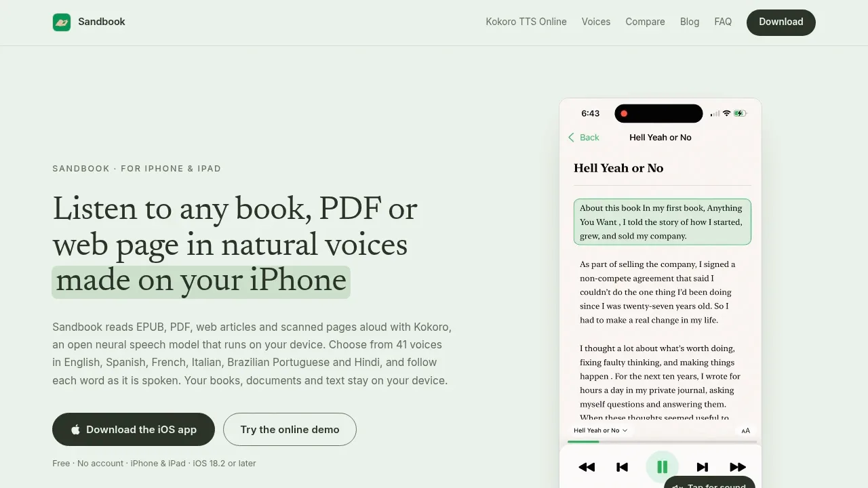This screenshot has height=488, width=868.
Task: Select the highlighted 'About this book' paragraph
Action: click(663, 222)
